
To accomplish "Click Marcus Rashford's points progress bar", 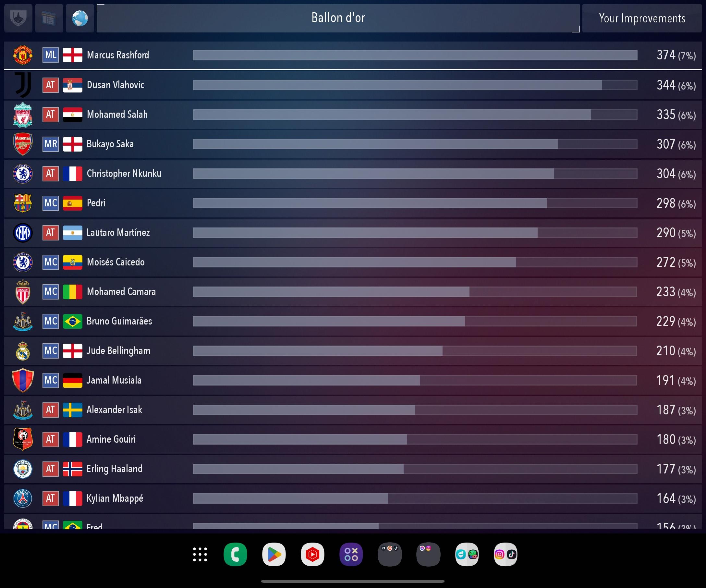I will coord(415,55).
